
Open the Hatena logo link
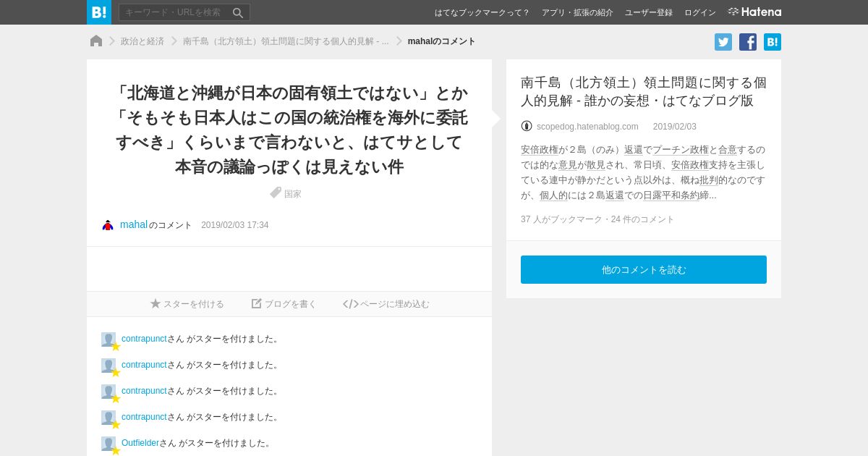tap(754, 12)
